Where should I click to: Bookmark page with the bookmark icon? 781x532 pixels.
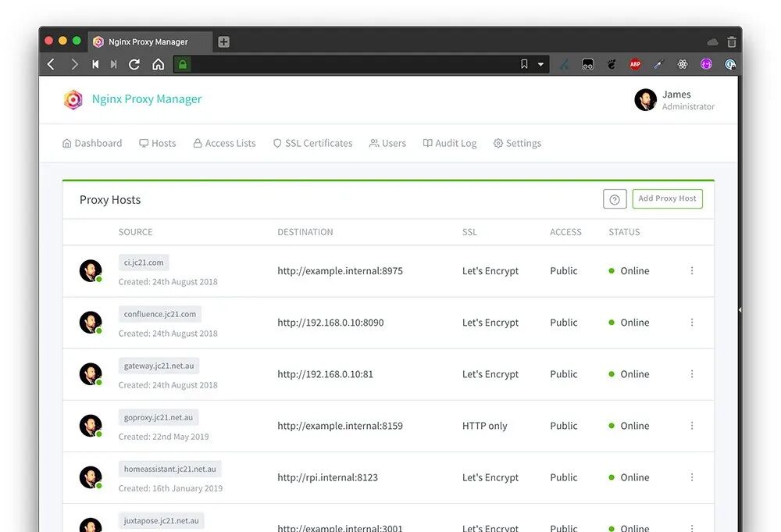click(524, 64)
